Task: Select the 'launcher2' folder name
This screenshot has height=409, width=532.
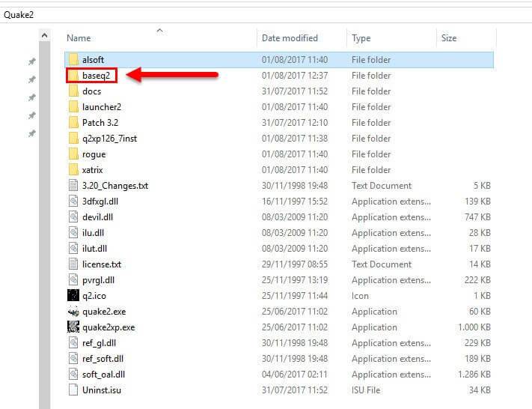Action: click(102, 106)
